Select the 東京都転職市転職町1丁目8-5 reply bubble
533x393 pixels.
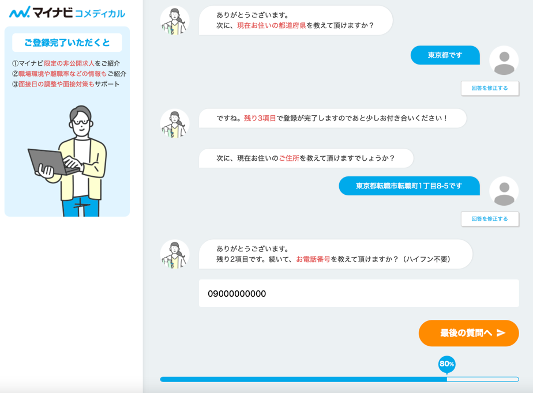(409, 186)
